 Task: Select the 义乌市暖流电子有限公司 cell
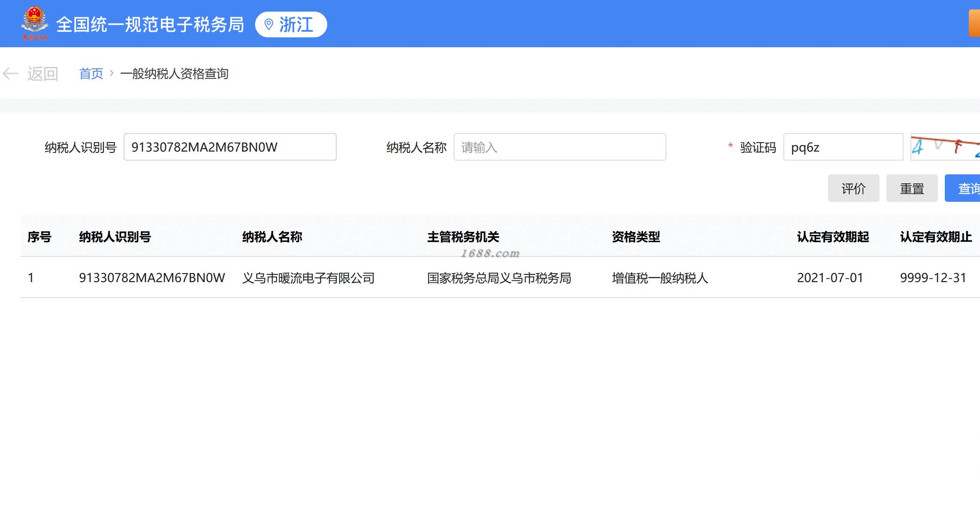tap(308, 278)
